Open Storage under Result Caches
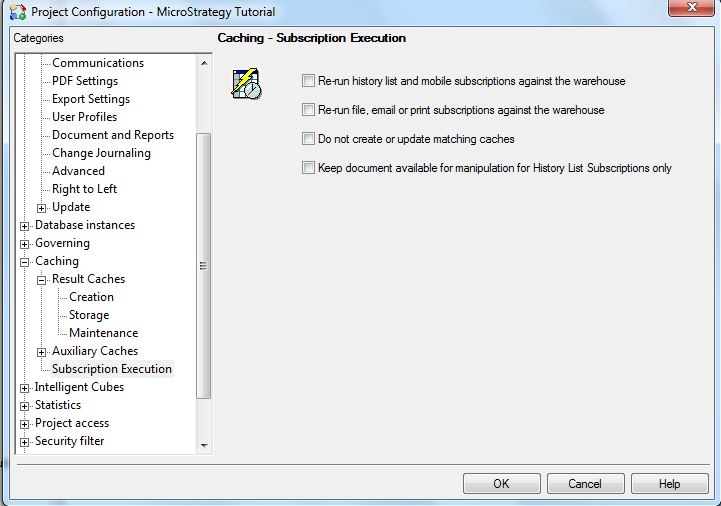The image size is (721, 506). tap(89, 315)
